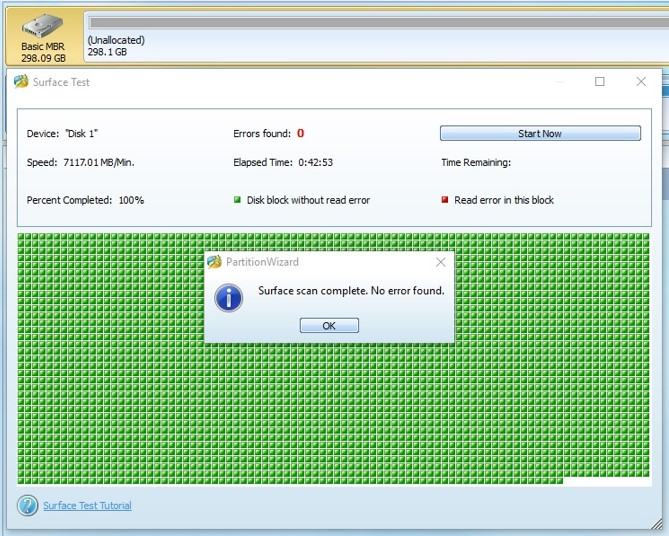Click the PartitionWizard dialog title icon
Image resolution: width=669 pixels, height=536 pixels.
click(x=214, y=262)
